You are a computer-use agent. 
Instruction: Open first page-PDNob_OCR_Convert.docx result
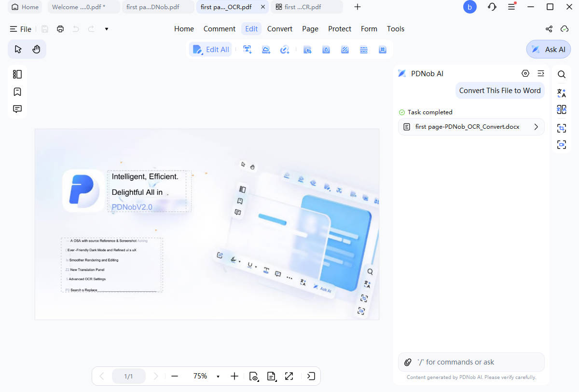tap(471, 127)
